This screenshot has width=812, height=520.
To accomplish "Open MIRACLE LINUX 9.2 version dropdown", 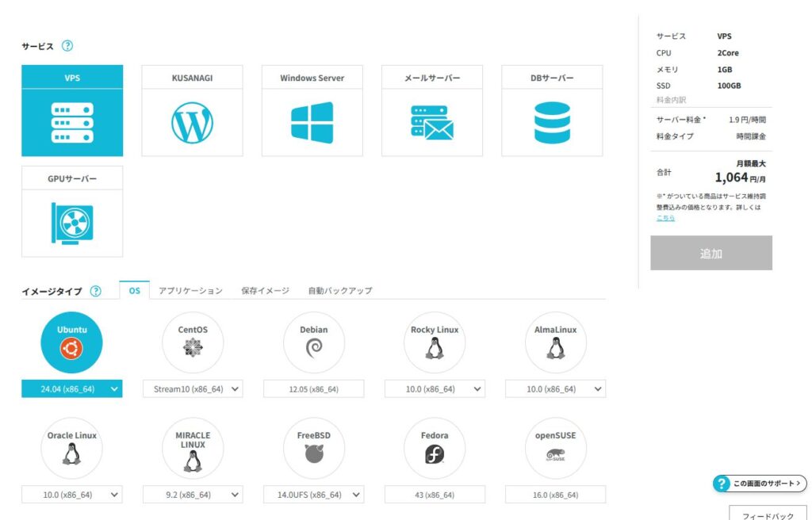I will tap(193, 495).
